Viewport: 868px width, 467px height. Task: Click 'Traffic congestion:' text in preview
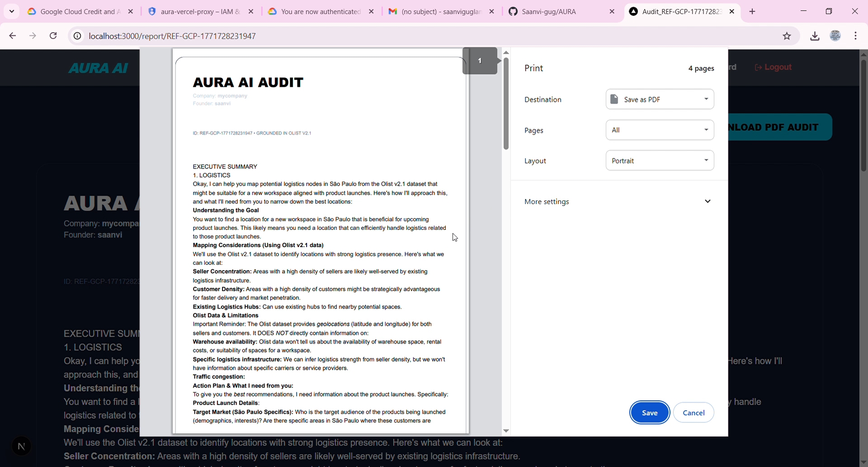tap(219, 377)
